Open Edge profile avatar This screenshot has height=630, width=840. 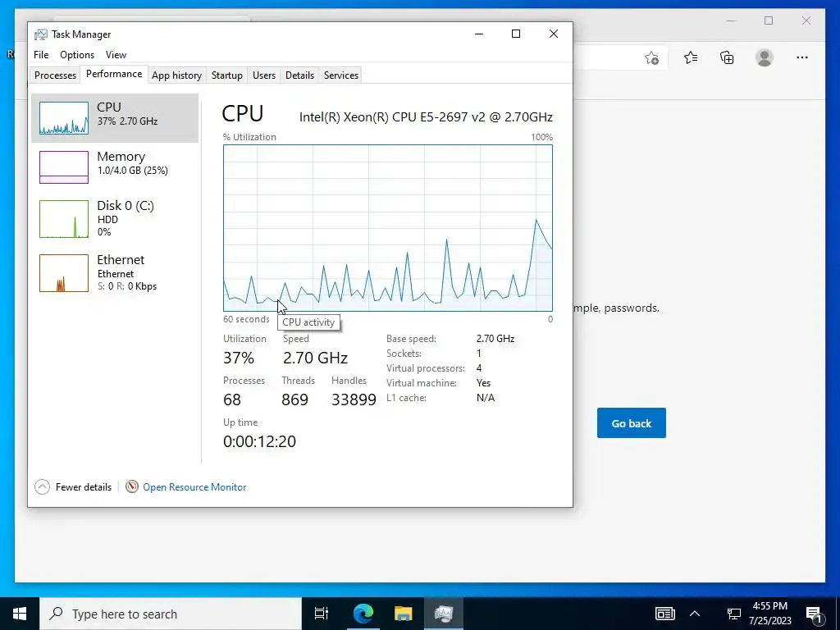tap(765, 57)
